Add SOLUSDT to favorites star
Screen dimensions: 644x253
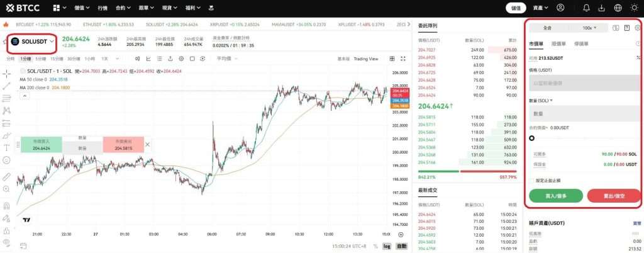pos(4,42)
